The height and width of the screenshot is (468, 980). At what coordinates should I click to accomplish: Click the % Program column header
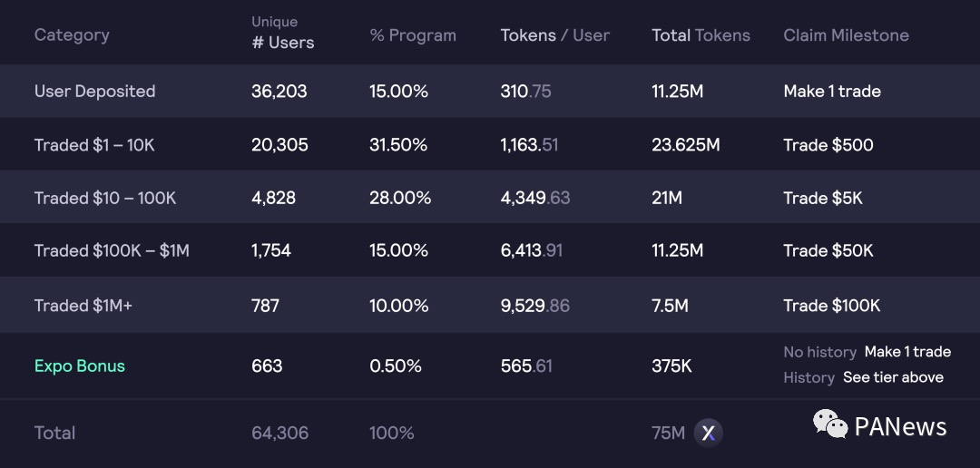click(413, 35)
